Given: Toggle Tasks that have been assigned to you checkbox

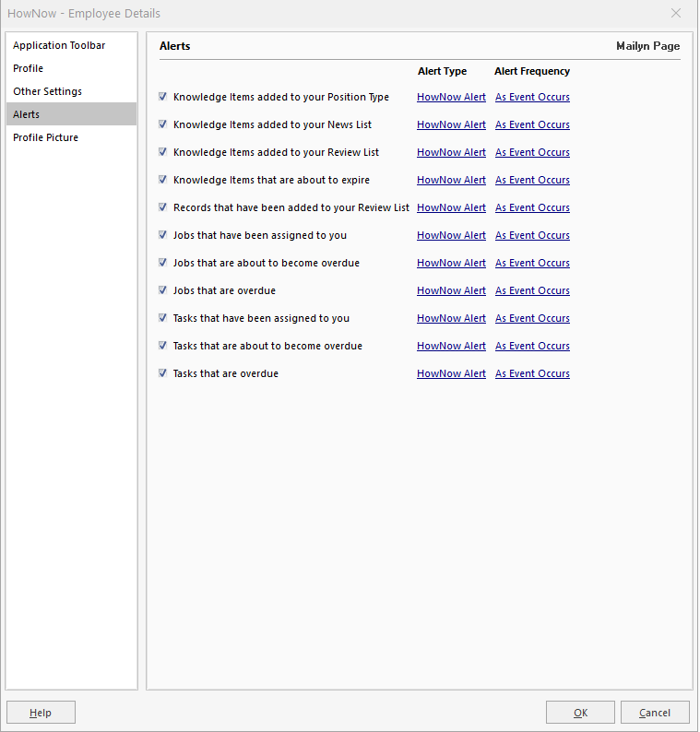Looking at the screenshot, I should tap(162, 317).
